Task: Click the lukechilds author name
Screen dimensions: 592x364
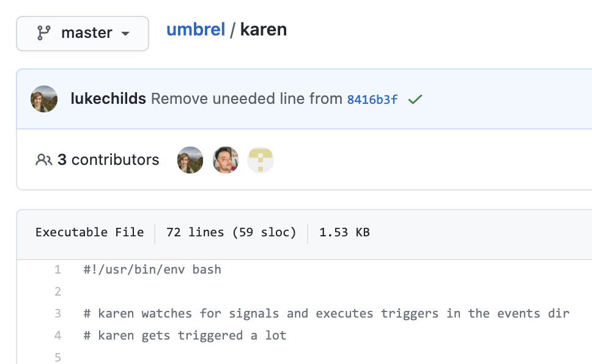Action: pos(108,98)
